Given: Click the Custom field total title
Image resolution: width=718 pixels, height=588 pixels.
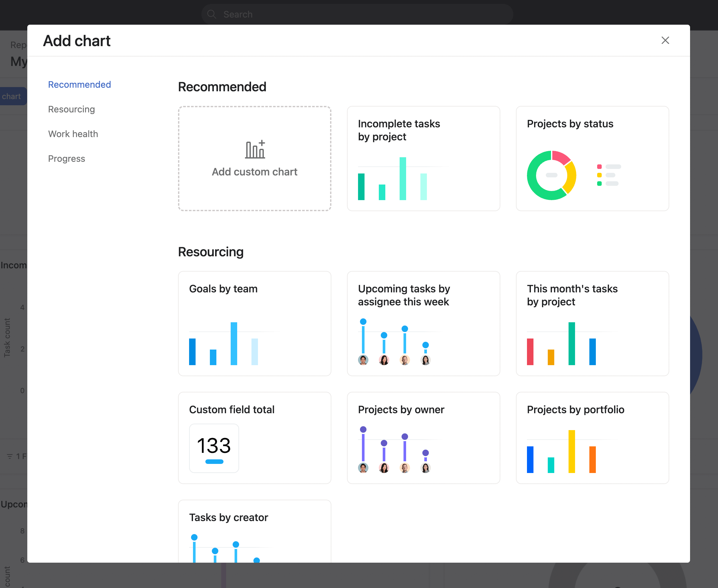Looking at the screenshot, I should tap(232, 410).
